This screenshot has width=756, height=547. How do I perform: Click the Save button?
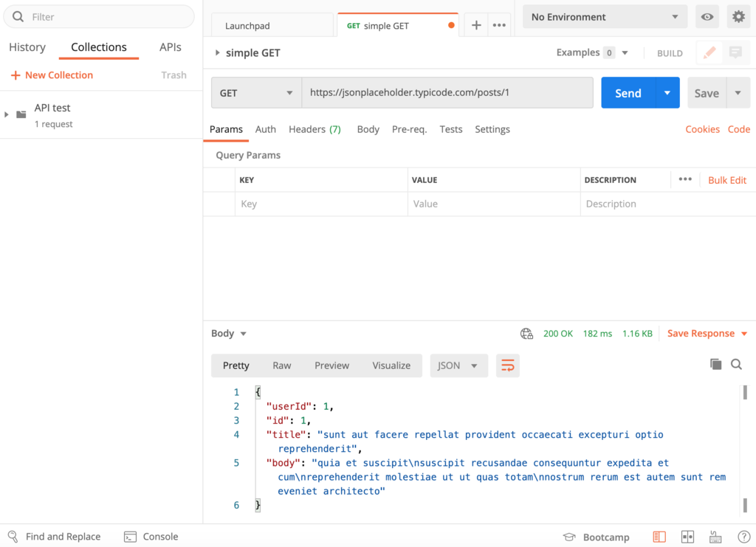click(707, 93)
